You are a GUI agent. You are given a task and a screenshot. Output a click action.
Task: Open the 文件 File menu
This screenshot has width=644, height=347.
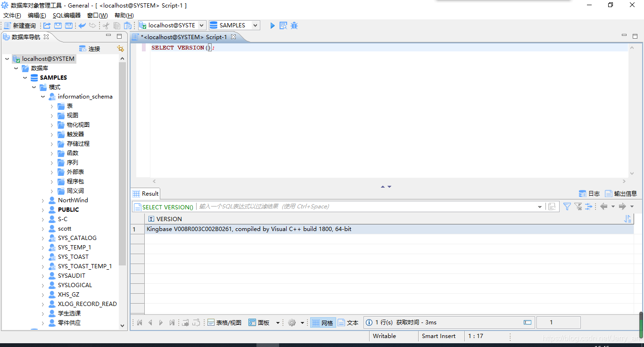12,16
